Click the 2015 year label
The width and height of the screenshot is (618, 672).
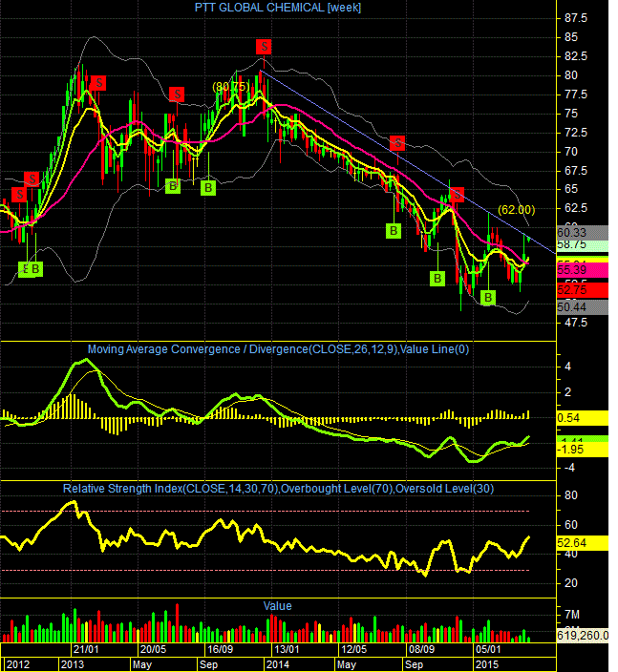pos(487,664)
